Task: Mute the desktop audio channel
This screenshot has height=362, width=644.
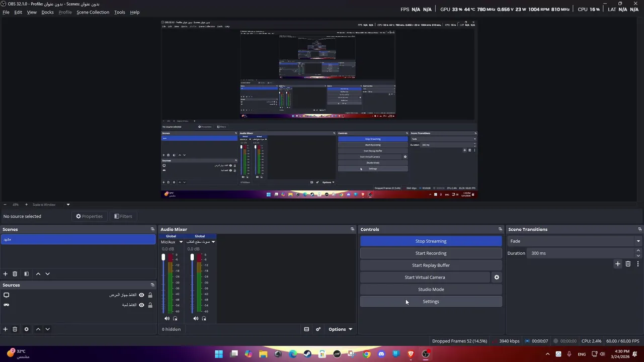Action: [196, 318]
